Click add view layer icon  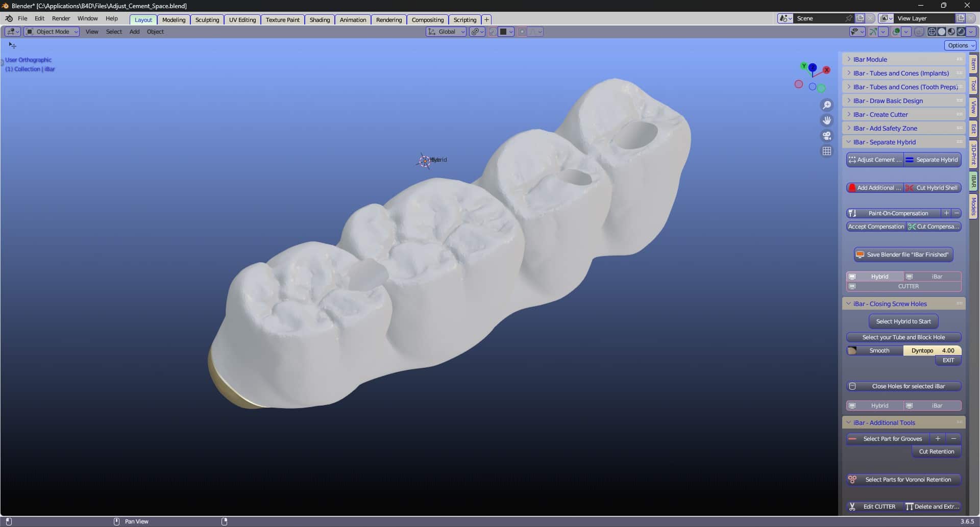coord(960,18)
